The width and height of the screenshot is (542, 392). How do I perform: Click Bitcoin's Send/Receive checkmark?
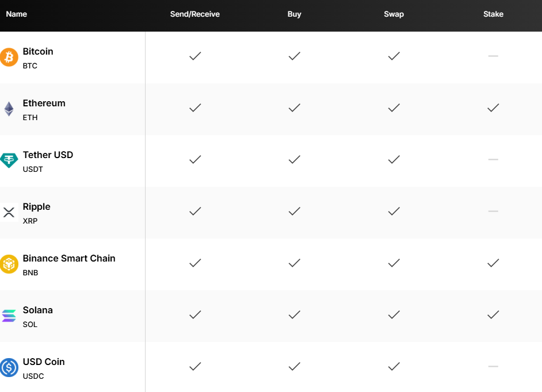point(195,56)
